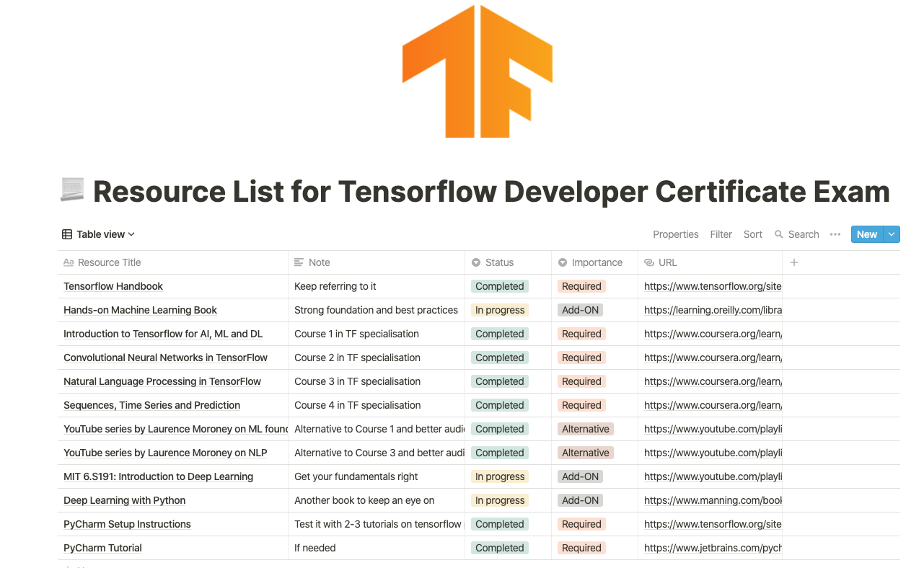924x568 pixels.
Task: Click the Resource Title column header
Action: [173, 262]
